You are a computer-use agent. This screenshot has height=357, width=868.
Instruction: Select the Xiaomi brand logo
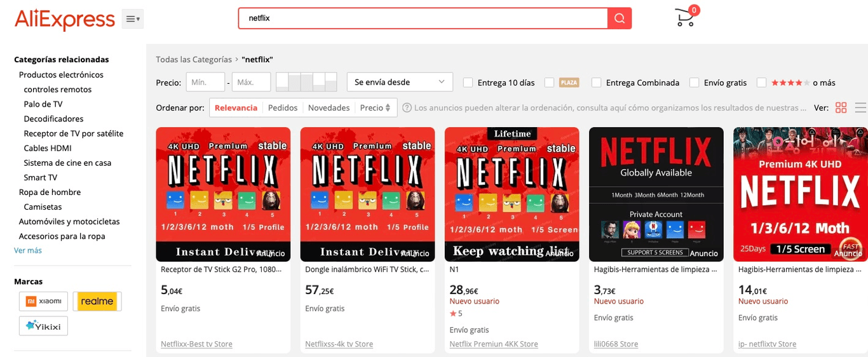44,301
